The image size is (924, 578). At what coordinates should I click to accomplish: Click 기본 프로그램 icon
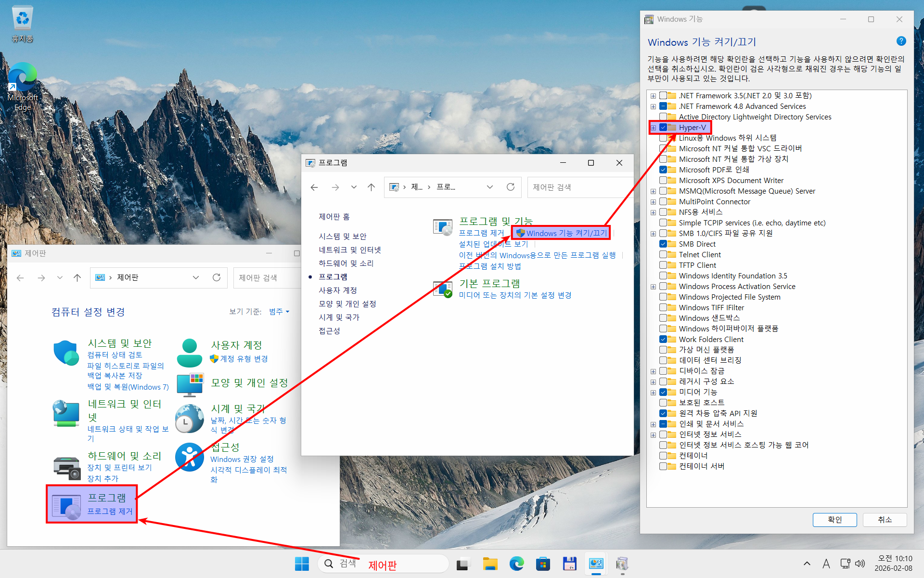(442, 289)
